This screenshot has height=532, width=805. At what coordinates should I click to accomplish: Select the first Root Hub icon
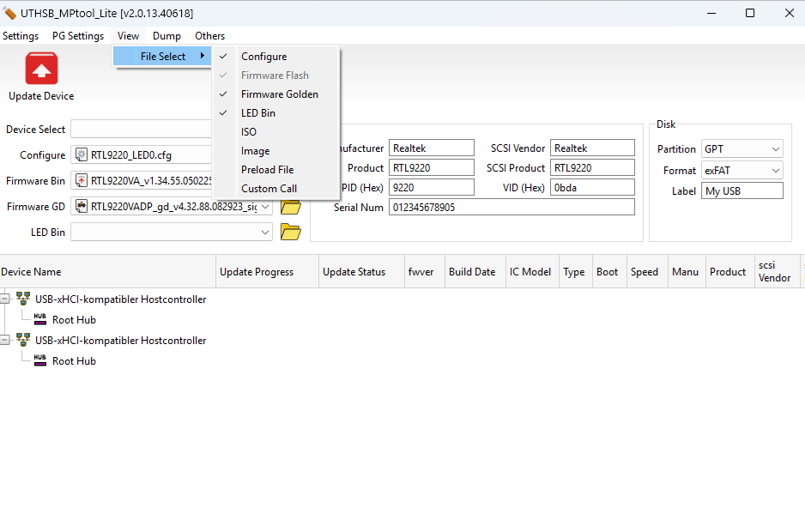40,319
